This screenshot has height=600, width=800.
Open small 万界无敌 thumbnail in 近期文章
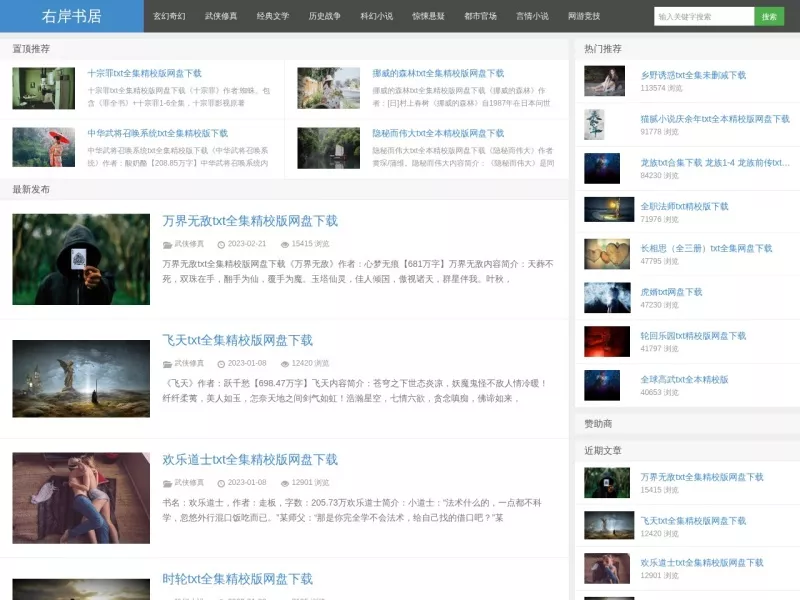click(607, 483)
